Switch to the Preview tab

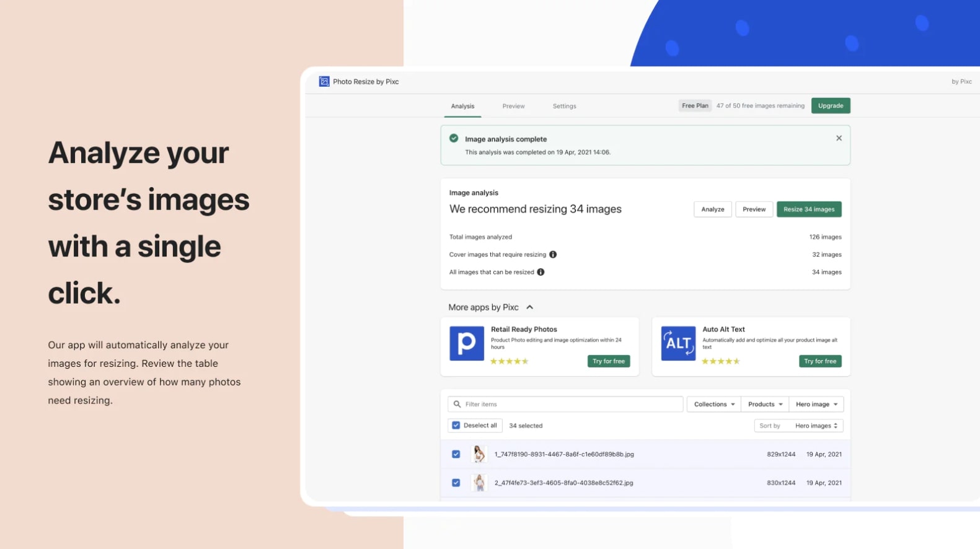point(513,106)
